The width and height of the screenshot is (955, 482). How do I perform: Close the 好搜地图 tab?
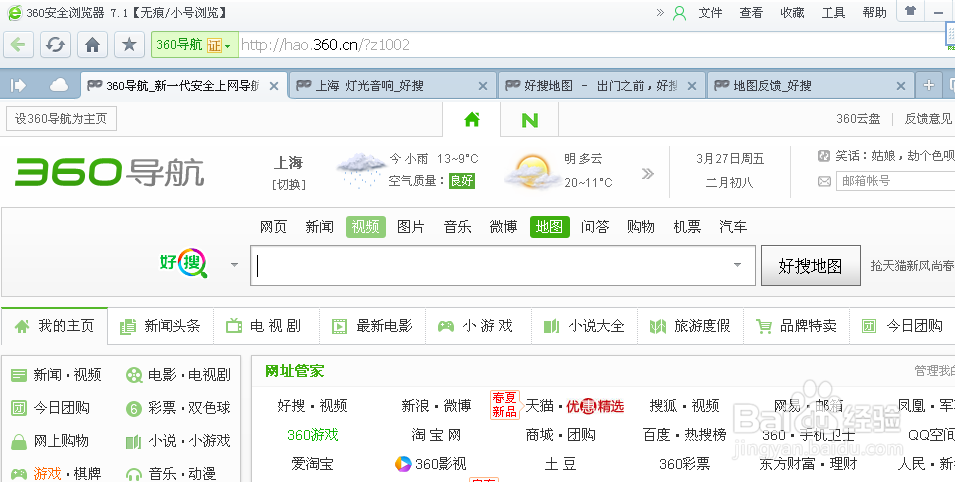(x=692, y=87)
